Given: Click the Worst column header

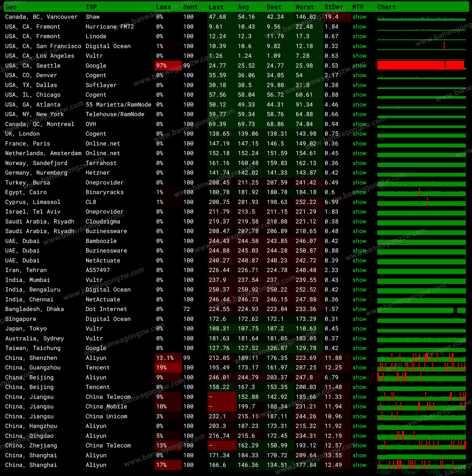Looking at the screenshot, I should pyautogui.click(x=305, y=7).
